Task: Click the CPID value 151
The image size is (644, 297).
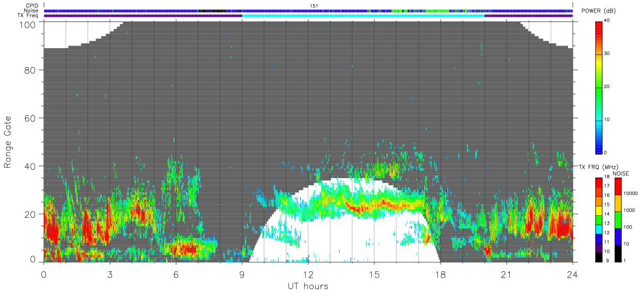Action: point(314,6)
